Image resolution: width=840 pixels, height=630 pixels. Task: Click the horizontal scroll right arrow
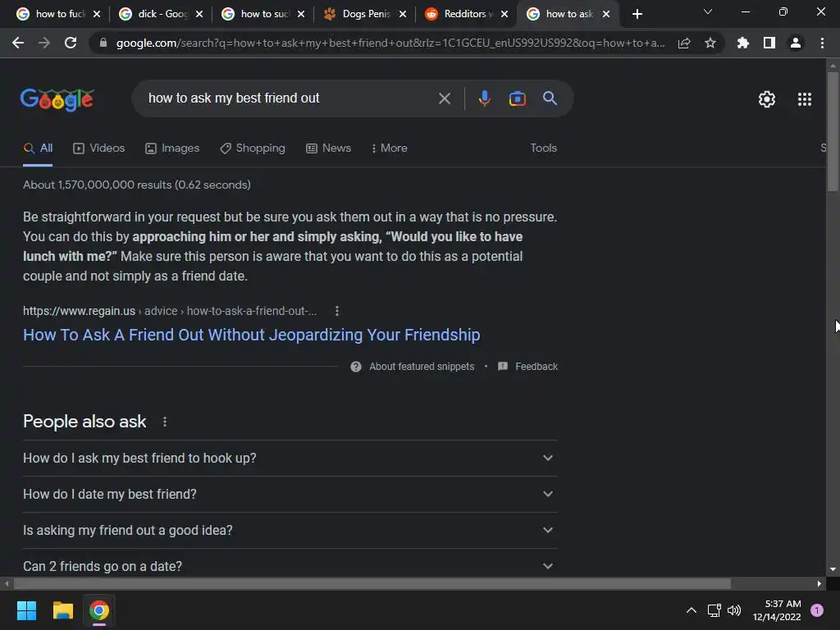(819, 583)
